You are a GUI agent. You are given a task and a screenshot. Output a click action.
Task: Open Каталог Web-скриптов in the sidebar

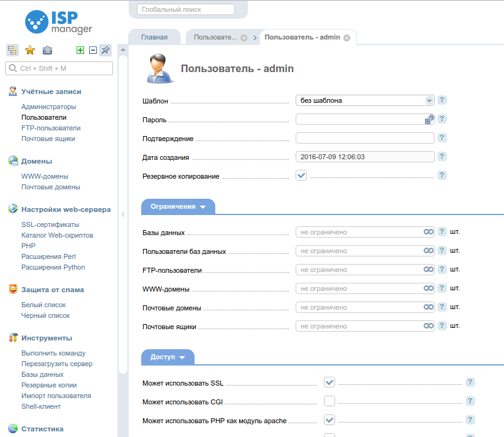coord(57,235)
